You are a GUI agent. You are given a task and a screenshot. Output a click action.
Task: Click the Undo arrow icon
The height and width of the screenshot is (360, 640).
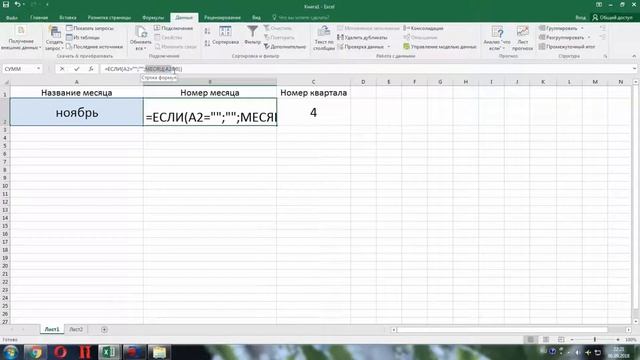pos(18,4)
